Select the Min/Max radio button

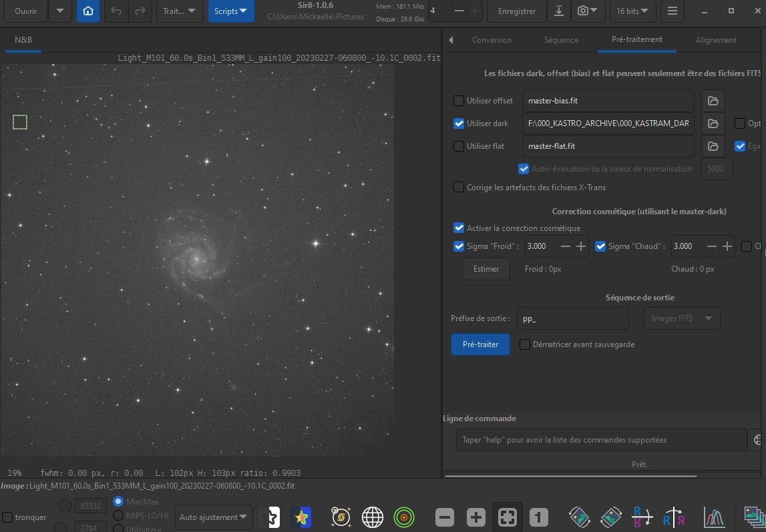[118, 501]
